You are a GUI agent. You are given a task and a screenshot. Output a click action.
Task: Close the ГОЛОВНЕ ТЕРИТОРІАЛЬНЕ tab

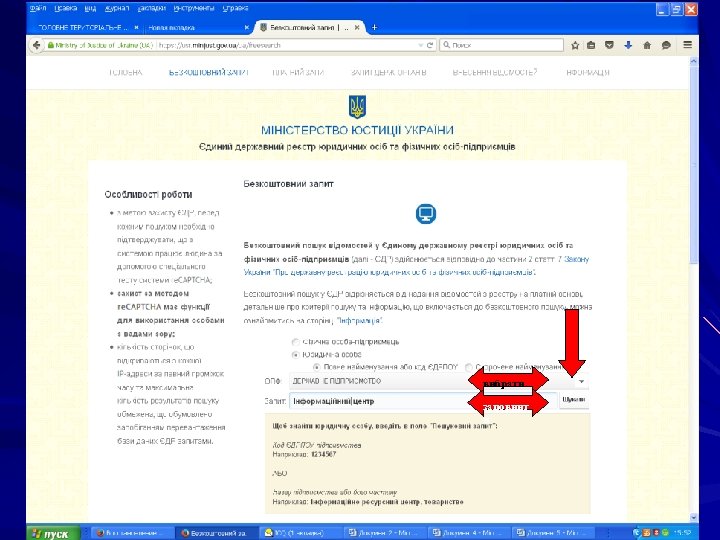(x=136, y=28)
